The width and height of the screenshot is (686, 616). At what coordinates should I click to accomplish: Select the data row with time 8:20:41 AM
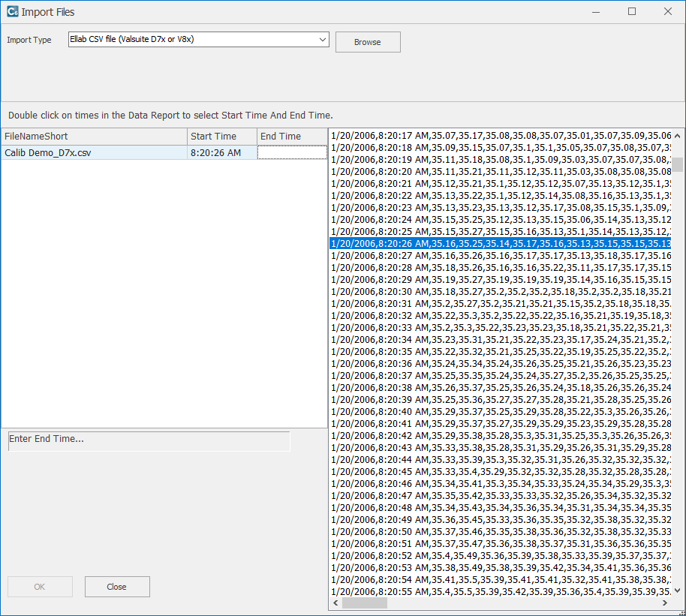tap(501, 423)
